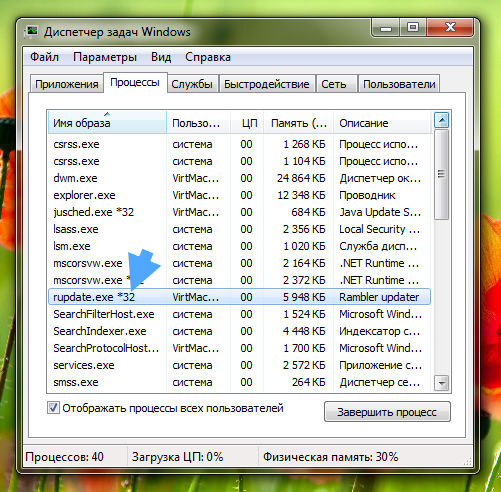Select the lsass.exe process

pyautogui.click(x=239, y=229)
